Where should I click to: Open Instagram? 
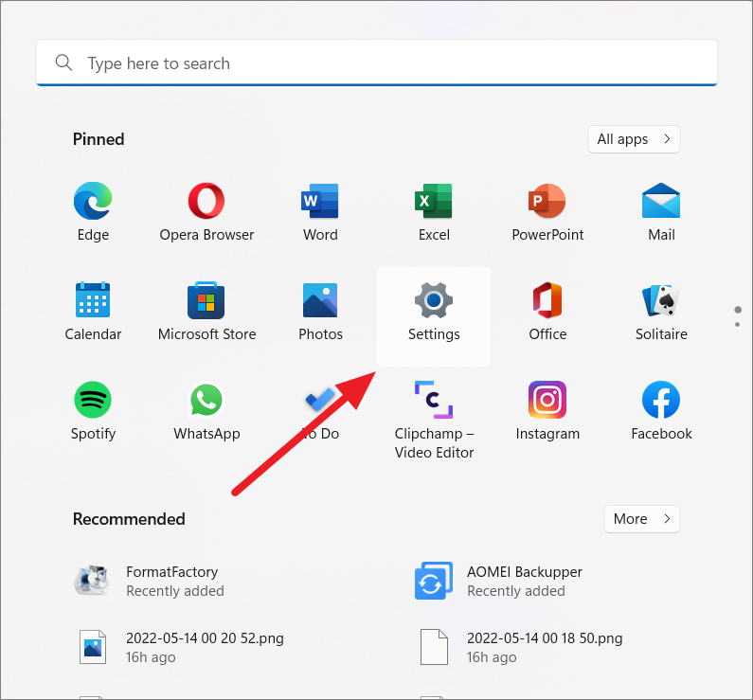547,411
